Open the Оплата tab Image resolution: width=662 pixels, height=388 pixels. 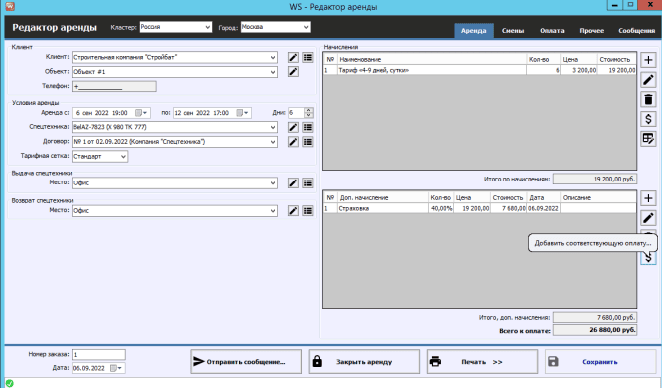point(552,31)
